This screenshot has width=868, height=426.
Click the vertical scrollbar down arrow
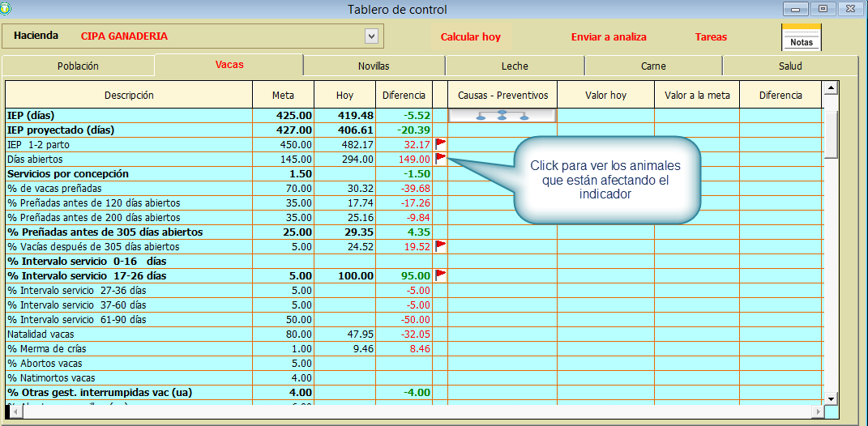click(831, 398)
